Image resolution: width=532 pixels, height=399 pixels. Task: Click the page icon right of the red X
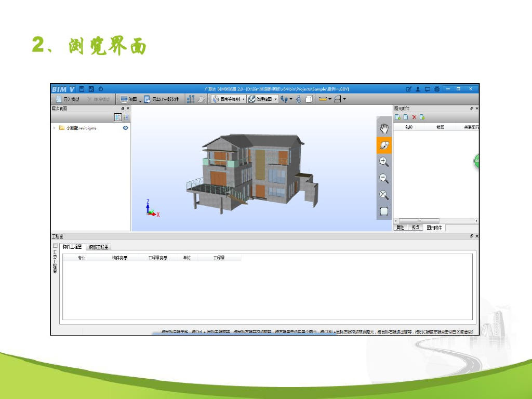[x=422, y=117]
